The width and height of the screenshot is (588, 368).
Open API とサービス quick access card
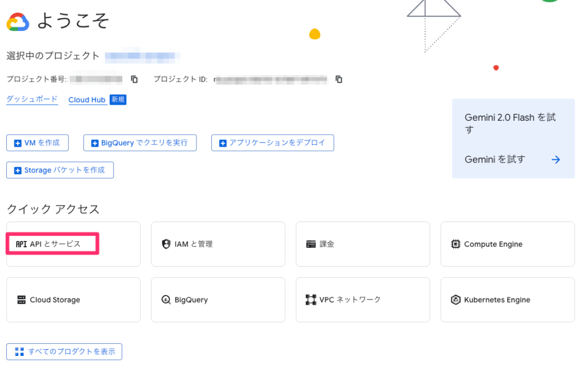[x=73, y=244]
